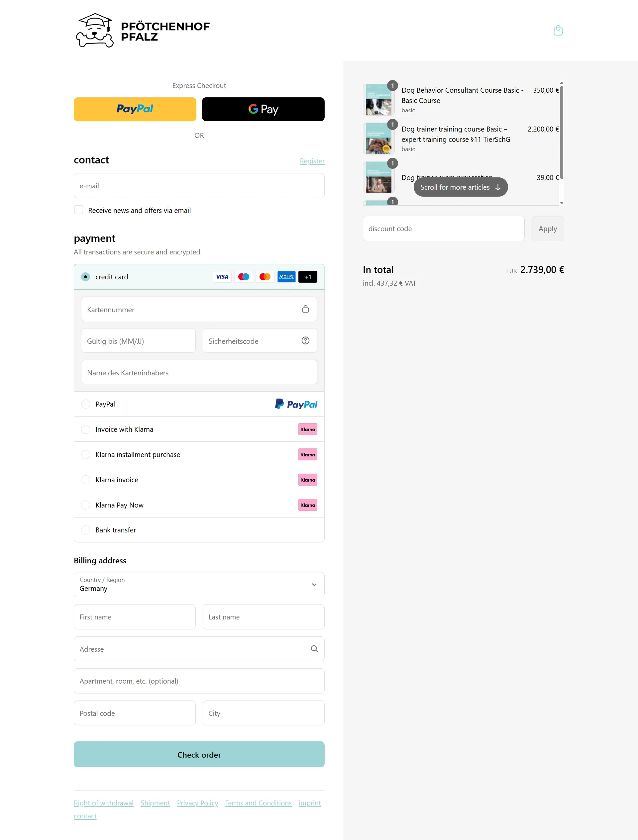This screenshot has width=638, height=840.
Task: Open the Terms and Conditions page
Action: pyautogui.click(x=258, y=803)
